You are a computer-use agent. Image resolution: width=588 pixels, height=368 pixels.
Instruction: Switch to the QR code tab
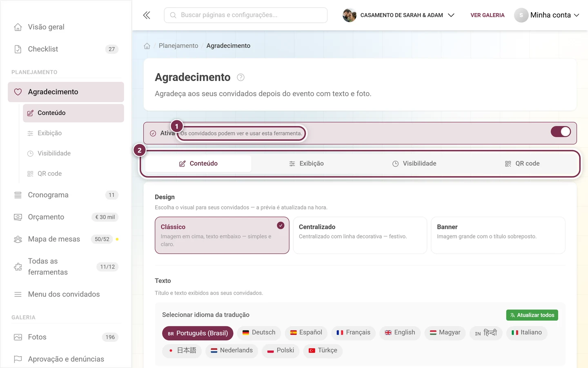(x=522, y=164)
